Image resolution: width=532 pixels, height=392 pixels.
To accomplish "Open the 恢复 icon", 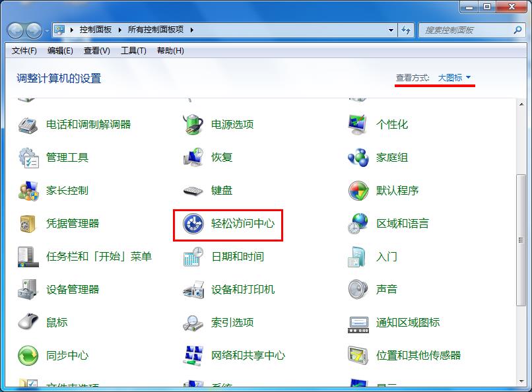I will [x=193, y=157].
